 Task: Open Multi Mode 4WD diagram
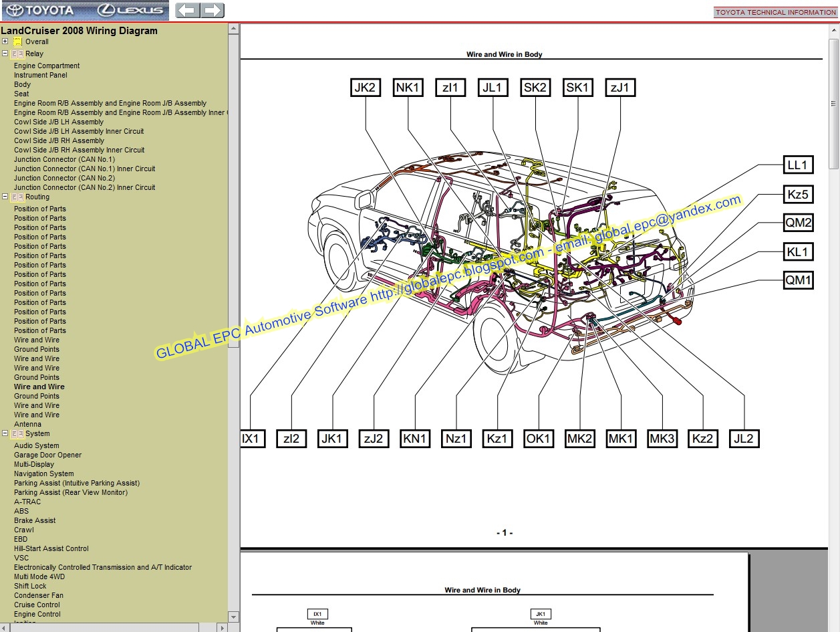[39, 576]
